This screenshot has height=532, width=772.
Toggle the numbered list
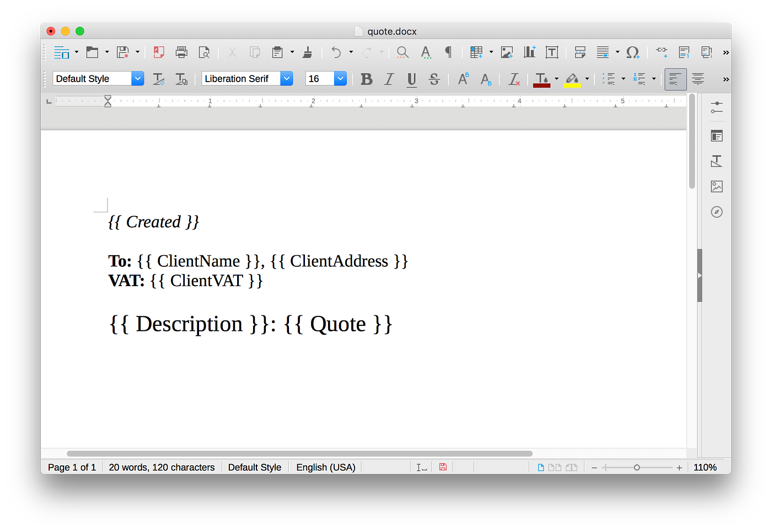pos(639,79)
